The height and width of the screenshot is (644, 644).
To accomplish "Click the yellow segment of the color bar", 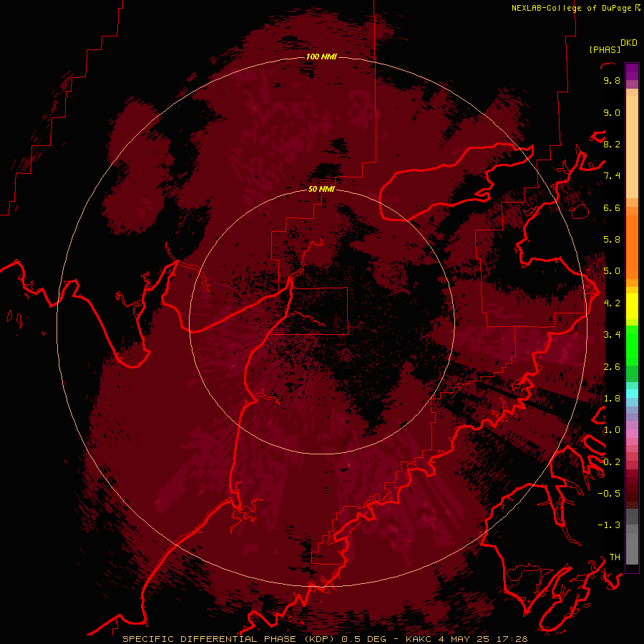I will pyautogui.click(x=632, y=306).
